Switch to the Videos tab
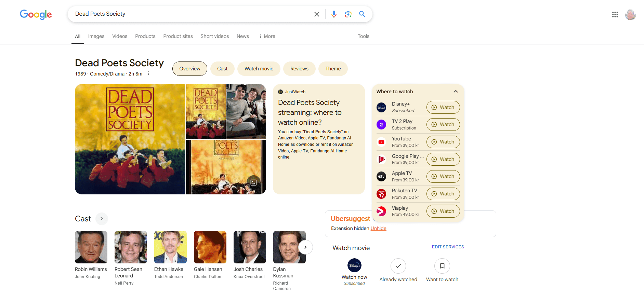The width and height of the screenshot is (644, 302). 120,36
